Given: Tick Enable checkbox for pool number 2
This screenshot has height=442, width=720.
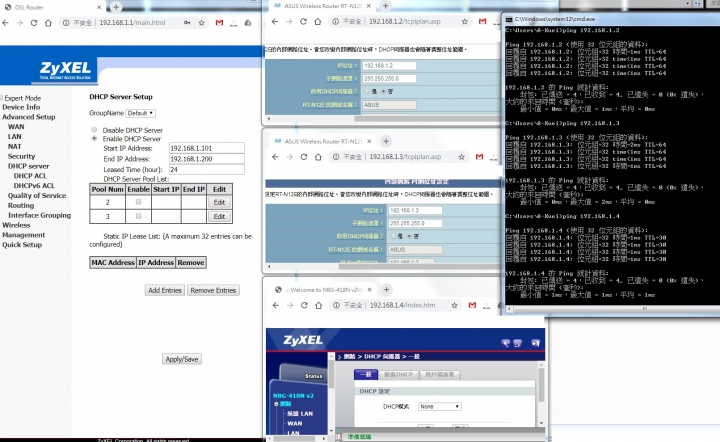Looking at the screenshot, I should click(x=138, y=201).
